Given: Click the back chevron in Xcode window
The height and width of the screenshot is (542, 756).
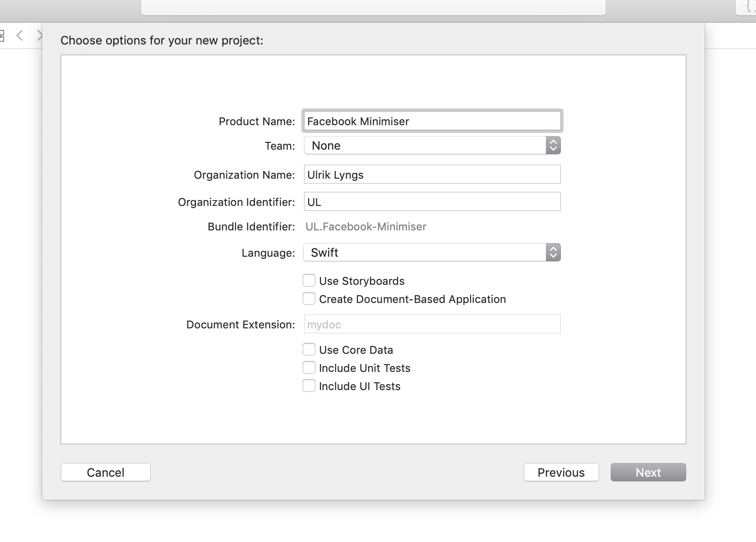Looking at the screenshot, I should [x=20, y=35].
